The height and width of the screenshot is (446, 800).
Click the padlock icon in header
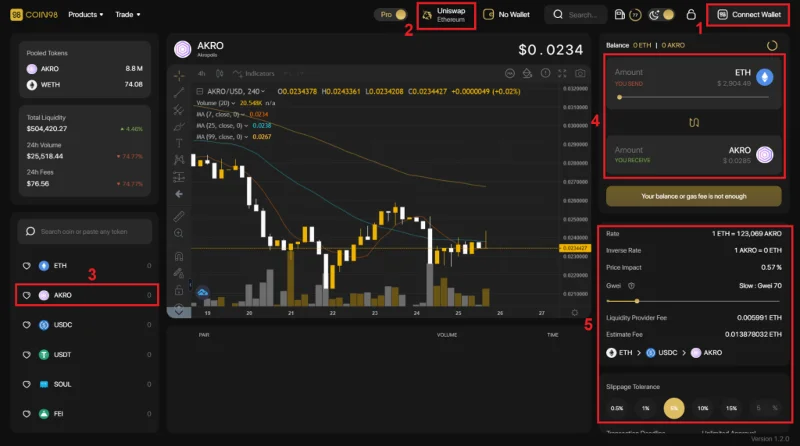691,14
